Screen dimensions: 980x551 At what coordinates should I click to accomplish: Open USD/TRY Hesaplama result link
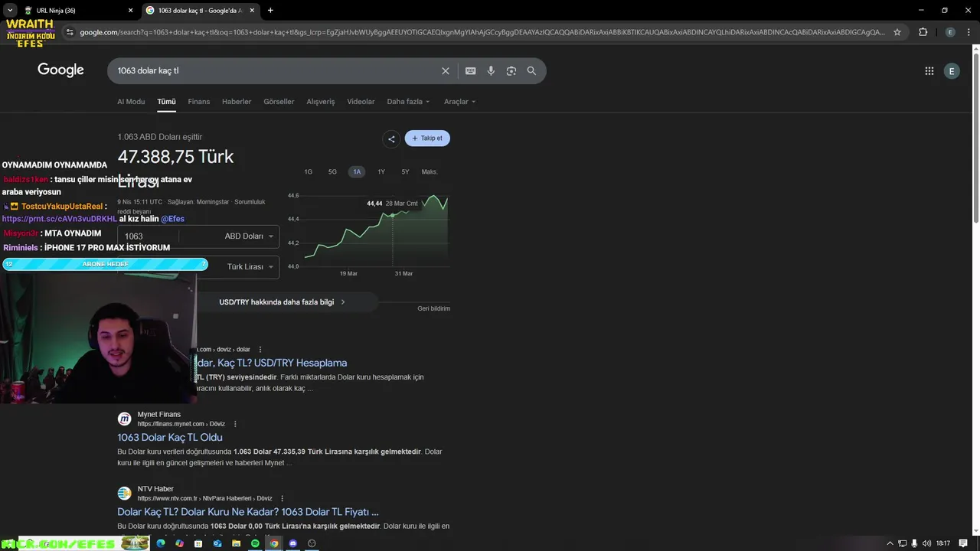272,363
